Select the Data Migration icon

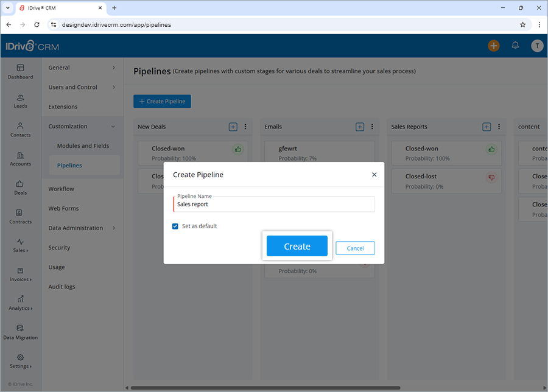20,331
